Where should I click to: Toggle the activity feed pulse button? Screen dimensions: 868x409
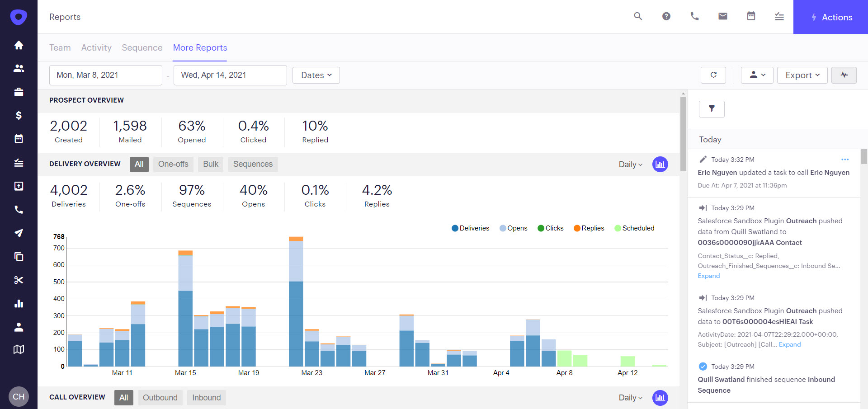pyautogui.click(x=844, y=75)
